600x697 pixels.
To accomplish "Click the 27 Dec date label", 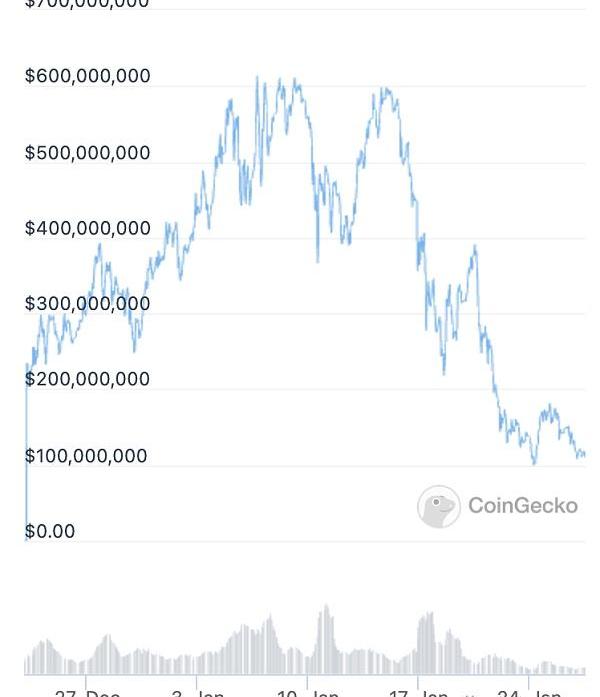I will (87, 692).
